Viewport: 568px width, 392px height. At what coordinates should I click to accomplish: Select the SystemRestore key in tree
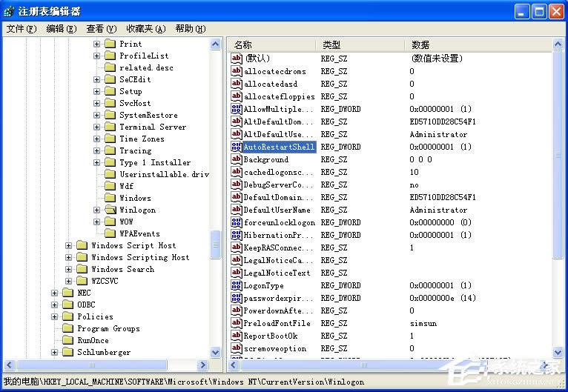tap(148, 115)
